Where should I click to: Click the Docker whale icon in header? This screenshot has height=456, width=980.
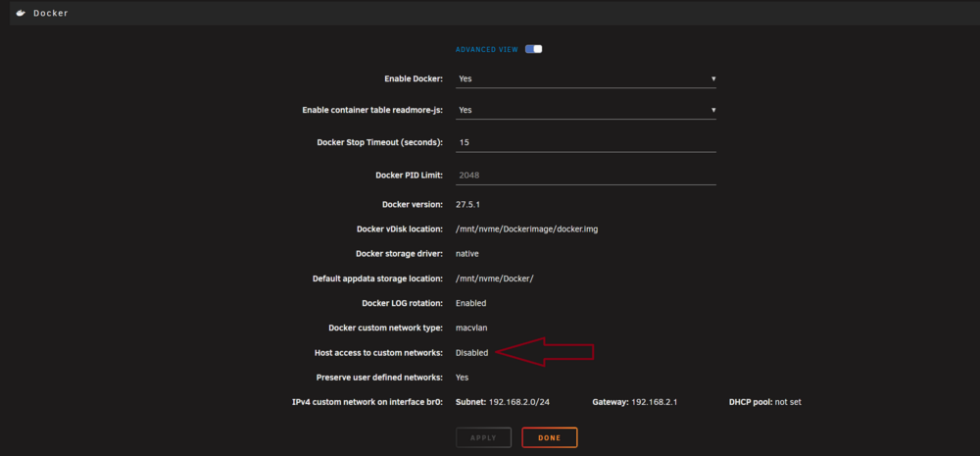21,13
